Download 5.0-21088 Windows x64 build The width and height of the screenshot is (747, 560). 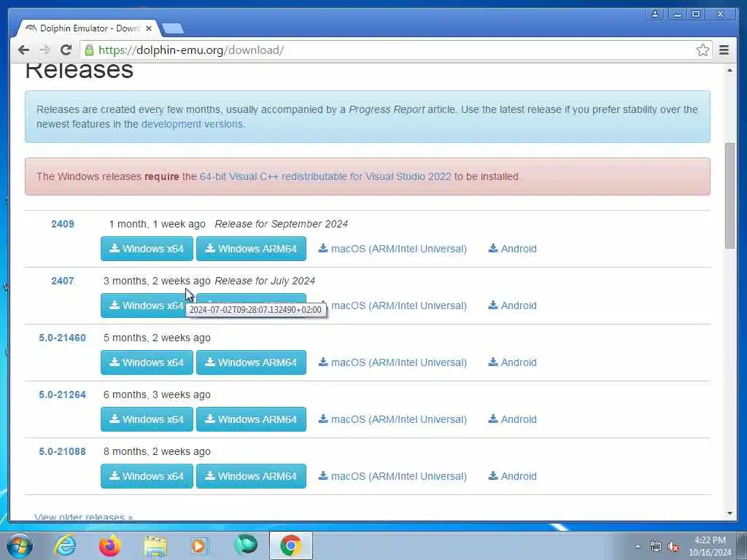coord(147,476)
